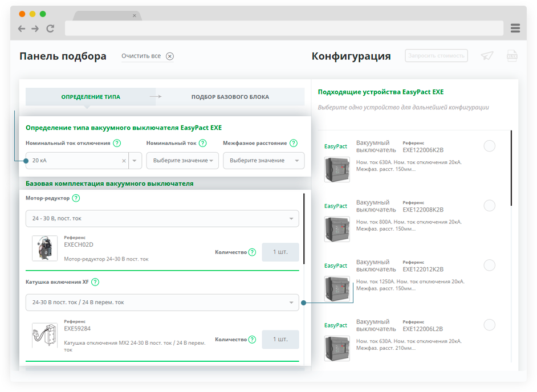Click the EXE122006L2B breaker image
The height and width of the screenshot is (392, 537).
(337, 348)
